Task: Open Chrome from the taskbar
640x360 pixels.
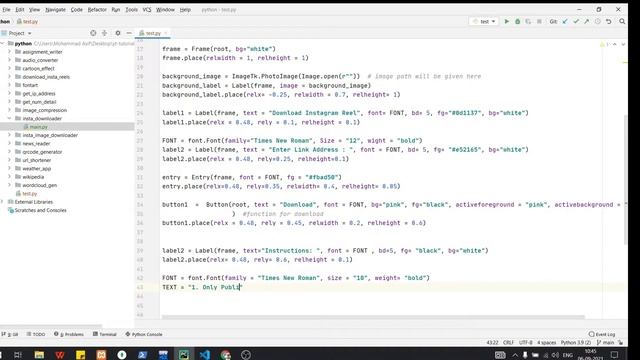Action: [225, 355]
